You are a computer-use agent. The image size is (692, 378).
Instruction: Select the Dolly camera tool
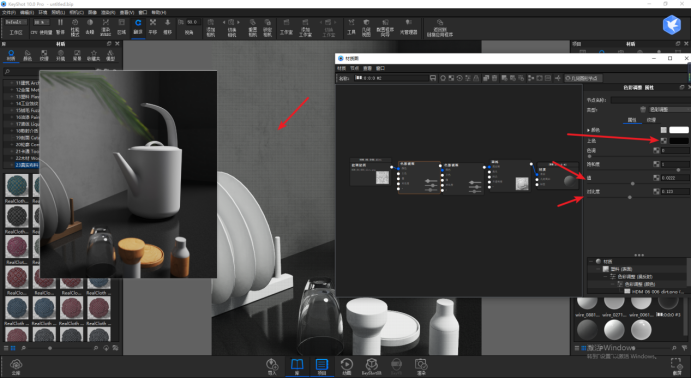(x=167, y=26)
